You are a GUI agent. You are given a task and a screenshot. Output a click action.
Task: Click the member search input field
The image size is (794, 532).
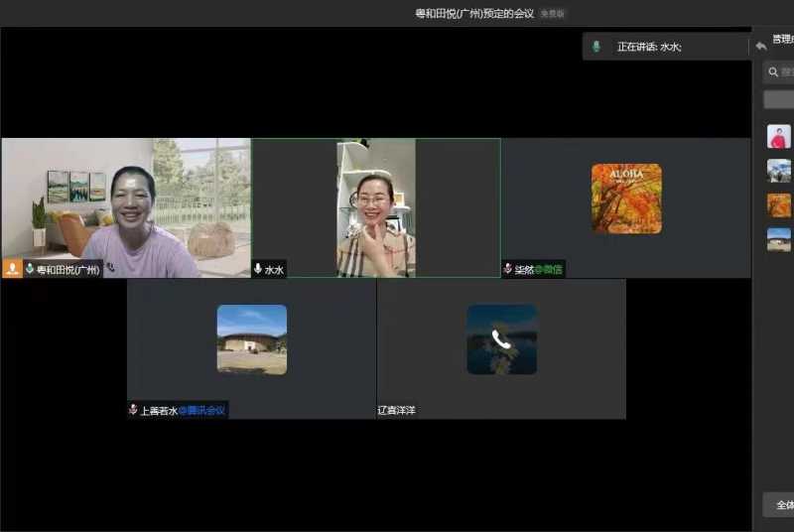786,71
